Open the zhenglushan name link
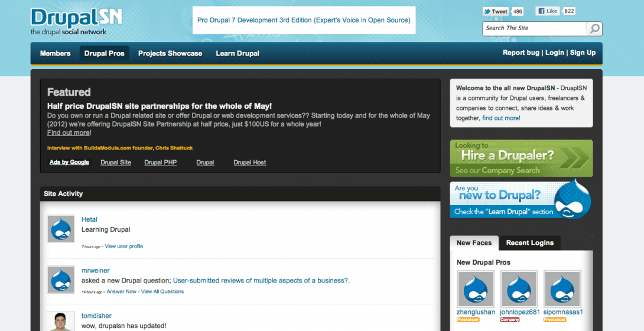This screenshot has width=644, height=331. 476,312
